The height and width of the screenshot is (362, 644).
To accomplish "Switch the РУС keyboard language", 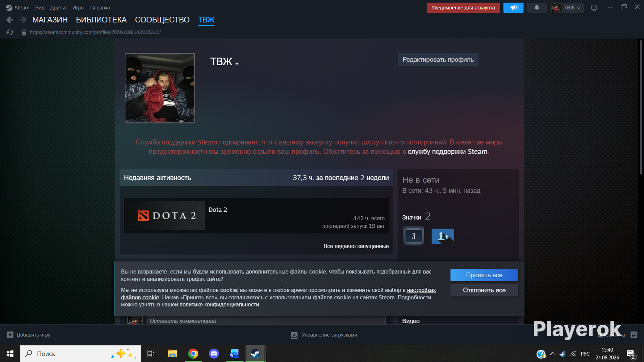I will [x=585, y=354].
